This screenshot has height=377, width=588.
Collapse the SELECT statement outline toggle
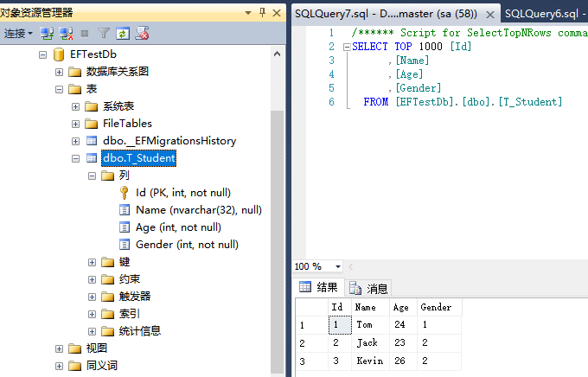347,47
